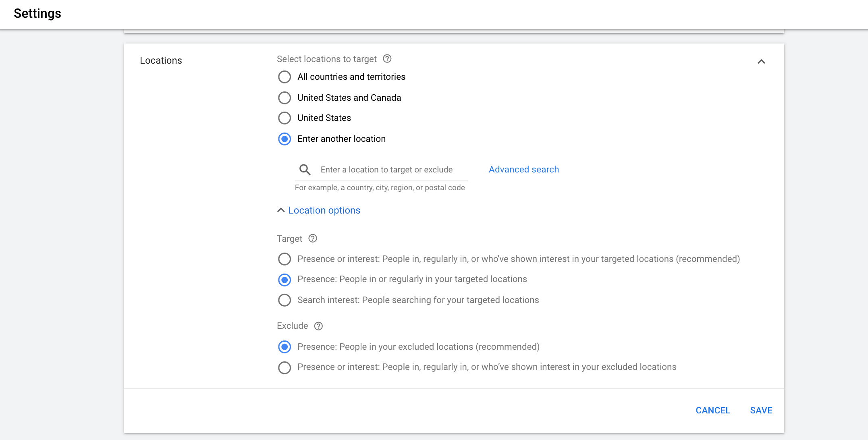This screenshot has width=868, height=440.
Task: Select All countries and territories option
Action: click(284, 77)
